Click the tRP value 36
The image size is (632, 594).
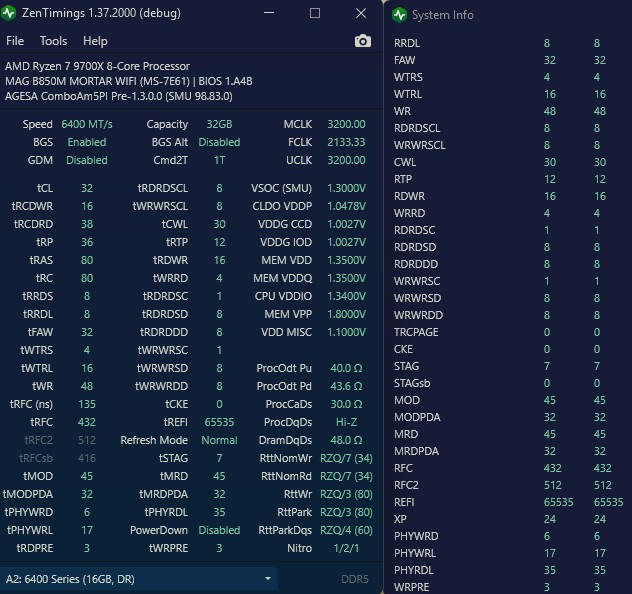pos(87,242)
